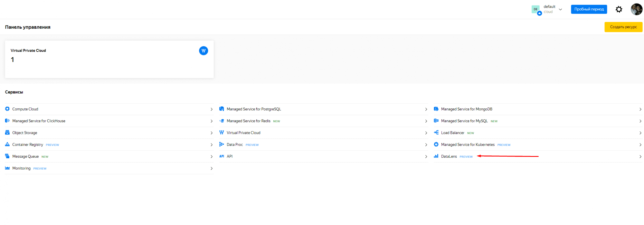Click the chevron on the Kubernetes row

(640, 145)
